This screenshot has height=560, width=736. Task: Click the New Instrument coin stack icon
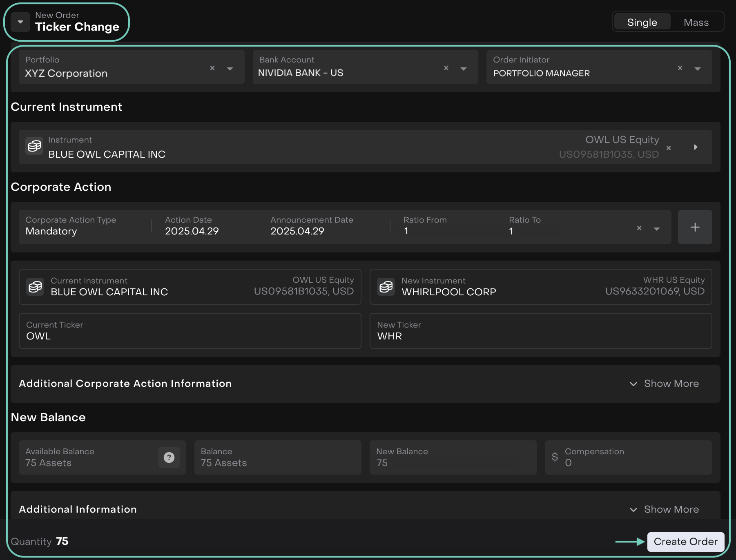tap(386, 287)
